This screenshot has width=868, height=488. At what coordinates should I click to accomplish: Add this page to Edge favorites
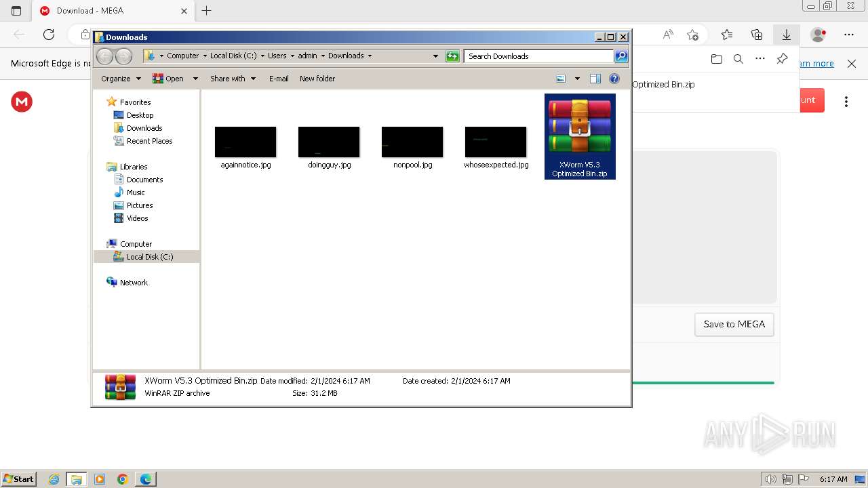(x=692, y=35)
